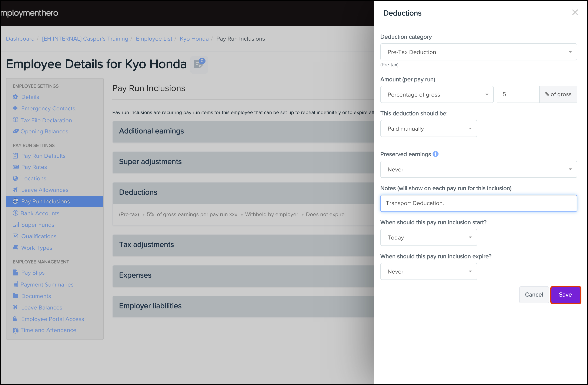588x385 pixels.
Task: Click the Employee List breadcrumb link
Action: pos(154,39)
